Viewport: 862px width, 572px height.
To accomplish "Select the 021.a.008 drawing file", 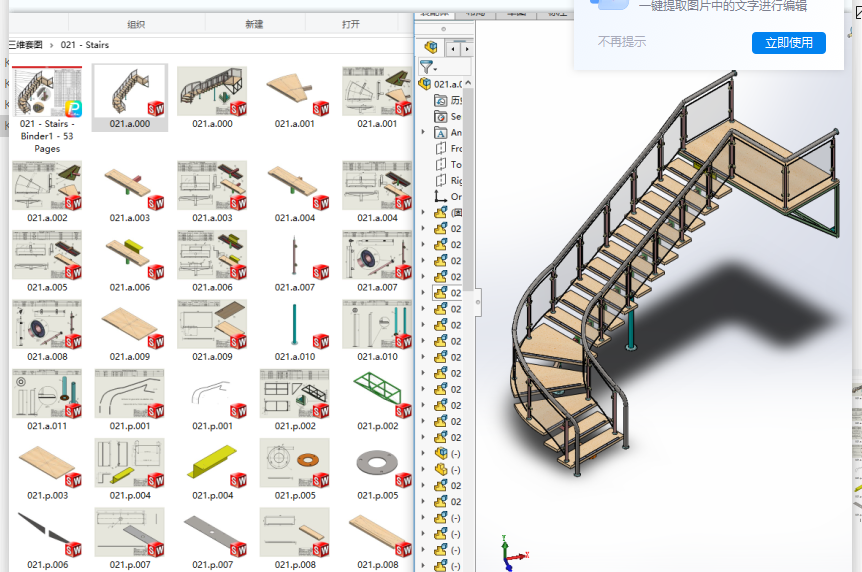I will pos(47,330).
